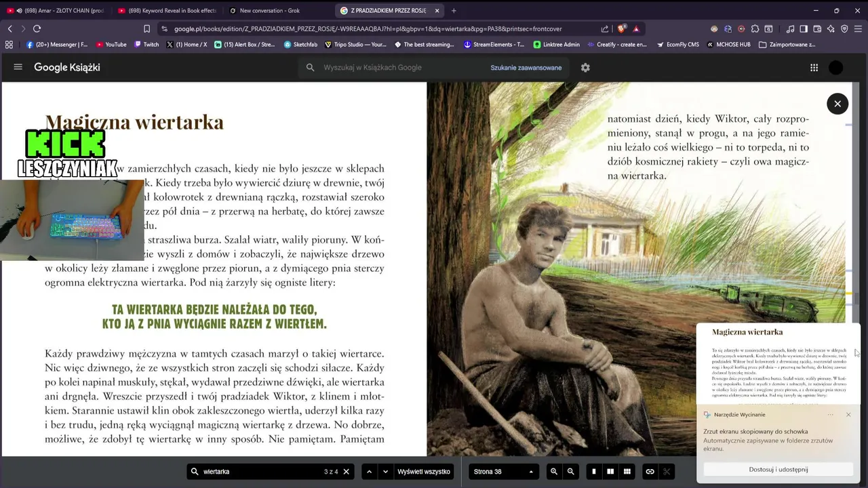Open Messenger bookmark
Screen dimensions: 868x488
coord(57,45)
